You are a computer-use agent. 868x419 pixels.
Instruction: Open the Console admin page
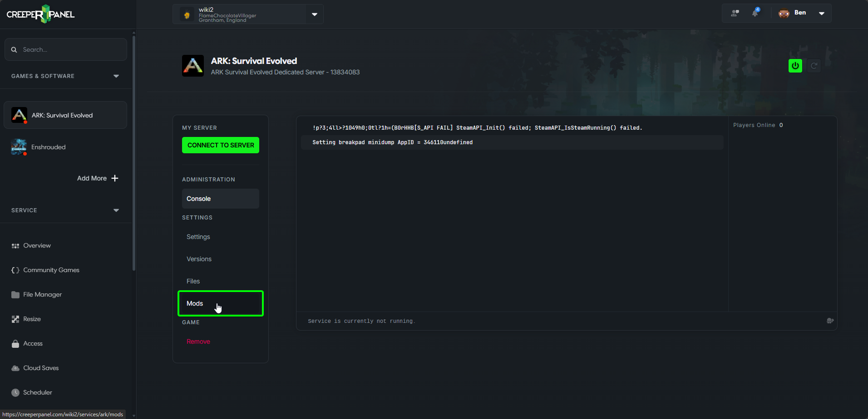(x=221, y=199)
